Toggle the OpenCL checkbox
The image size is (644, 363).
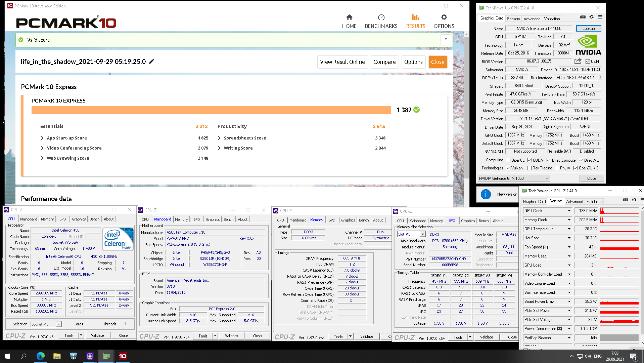508,160
